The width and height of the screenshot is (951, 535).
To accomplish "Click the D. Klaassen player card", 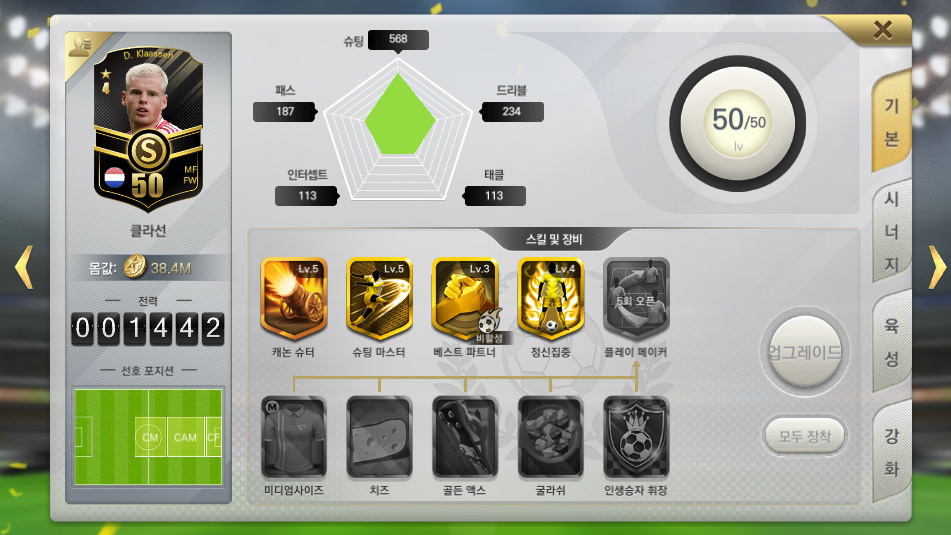I will pyautogui.click(x=148, y=129).
